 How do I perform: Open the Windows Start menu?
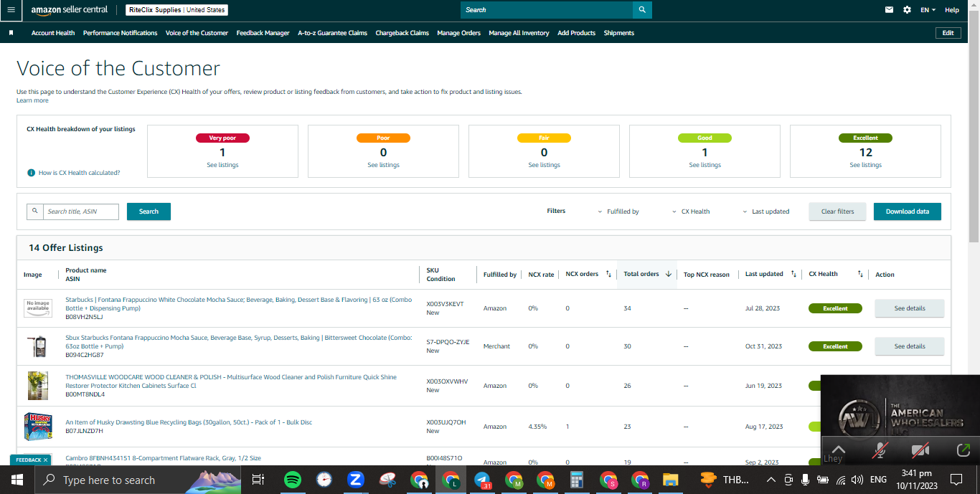coord(16,480)
